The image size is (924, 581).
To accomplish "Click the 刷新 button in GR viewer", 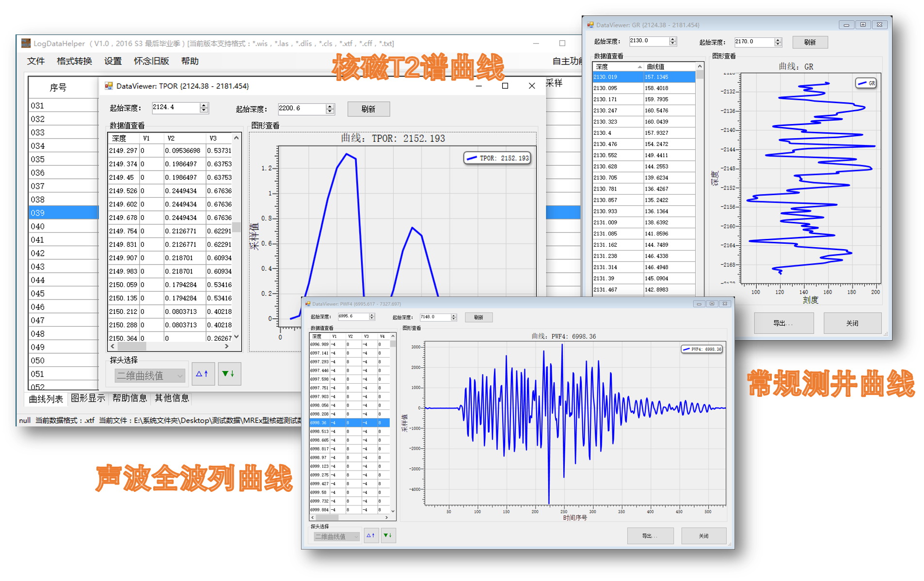I will point(810,42).
